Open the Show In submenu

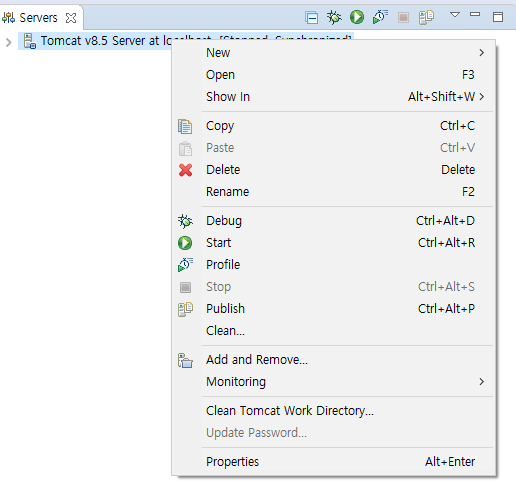pyautogui.click(x=334, y=97)
